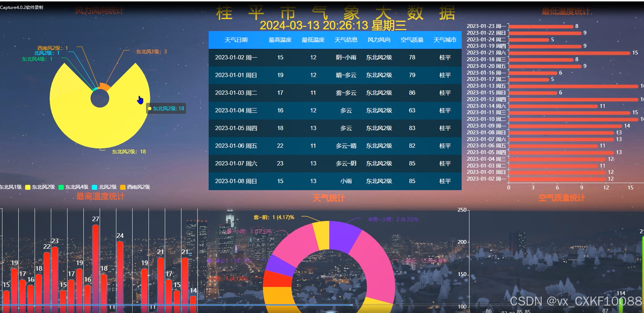Image resolution: width=644 pixels, height=313 pixels.
Task: Click the 北风2级: 1 pie label
Action: click(x=47, y=53)
